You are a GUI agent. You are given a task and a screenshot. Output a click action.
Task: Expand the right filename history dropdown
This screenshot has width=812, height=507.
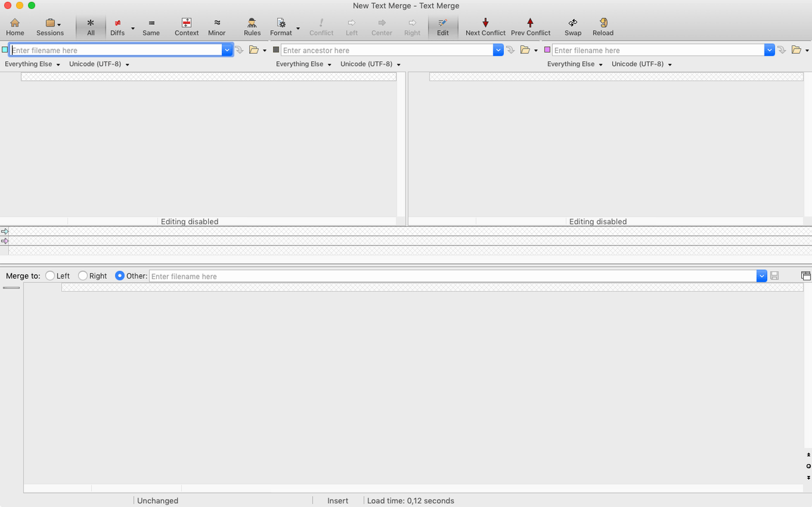770,50
